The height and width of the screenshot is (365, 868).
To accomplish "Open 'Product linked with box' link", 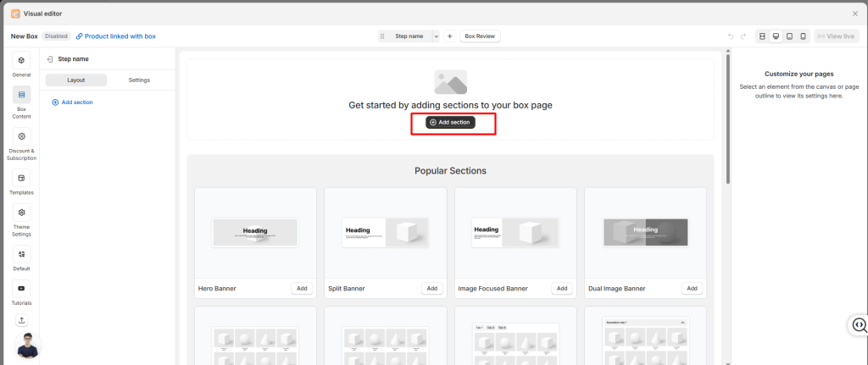I will 116,36.
